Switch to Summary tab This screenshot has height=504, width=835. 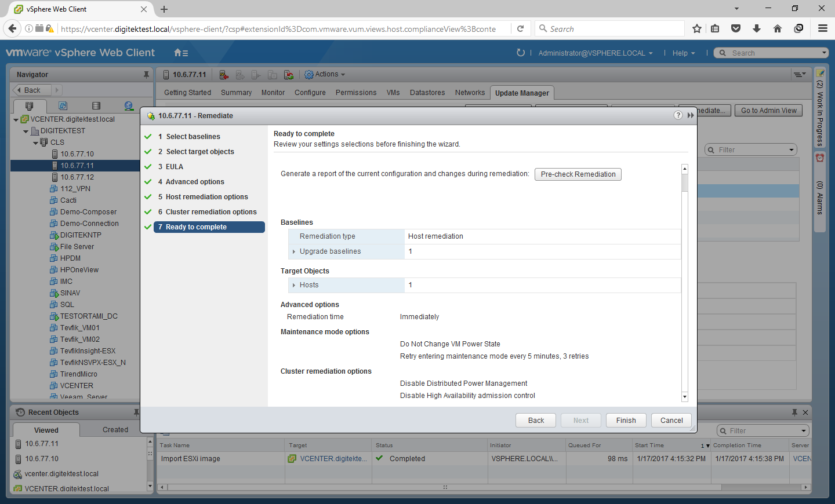pos(236,93)
